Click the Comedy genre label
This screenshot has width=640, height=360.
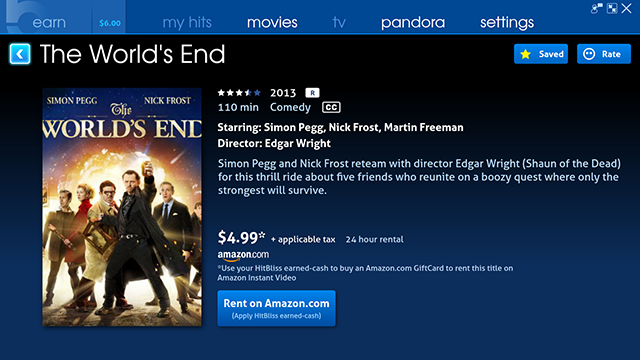(x=290, y=107)
